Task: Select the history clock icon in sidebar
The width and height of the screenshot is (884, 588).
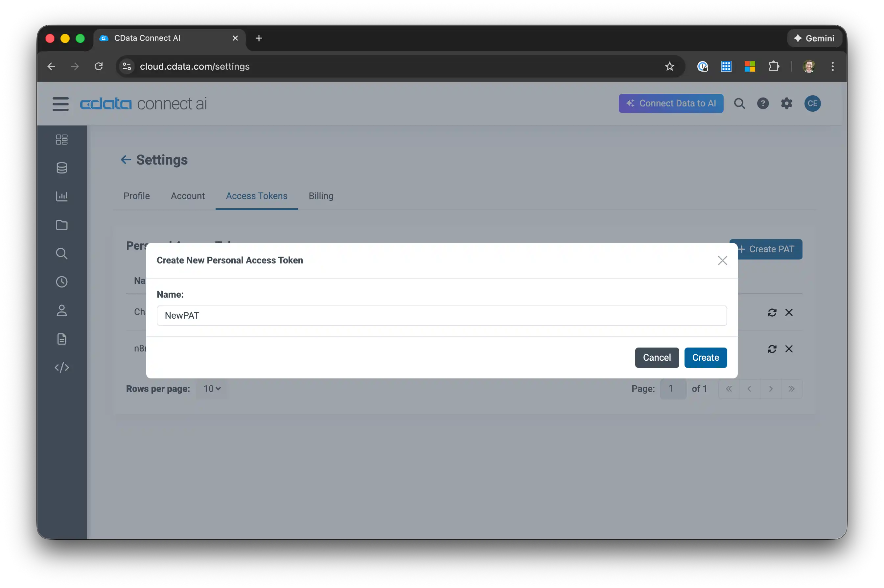Action: [x=61, y=282]
